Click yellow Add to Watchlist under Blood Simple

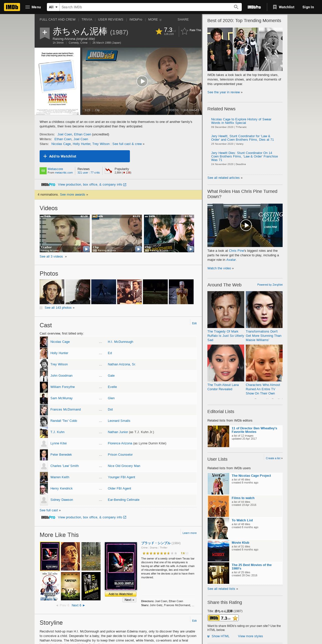[x=121, y=594]
